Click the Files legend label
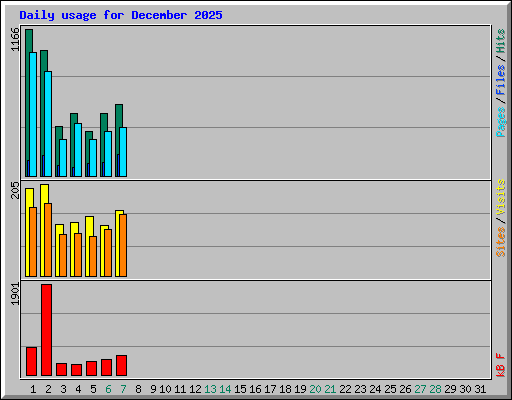Screen dimensions: 512x400 [x=500, y=79]
